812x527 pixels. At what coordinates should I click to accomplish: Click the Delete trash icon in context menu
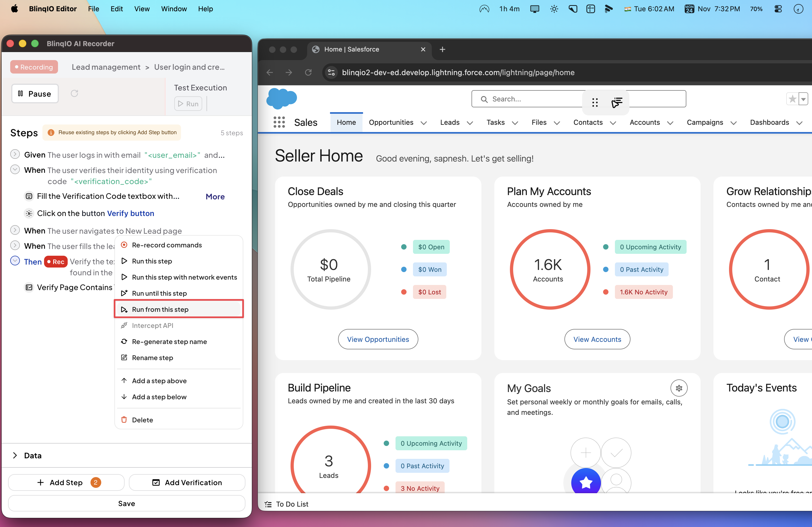pos(124,420)
